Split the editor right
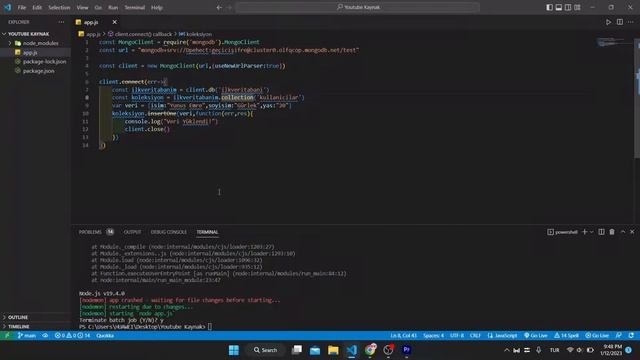 (x=620, y=22)
